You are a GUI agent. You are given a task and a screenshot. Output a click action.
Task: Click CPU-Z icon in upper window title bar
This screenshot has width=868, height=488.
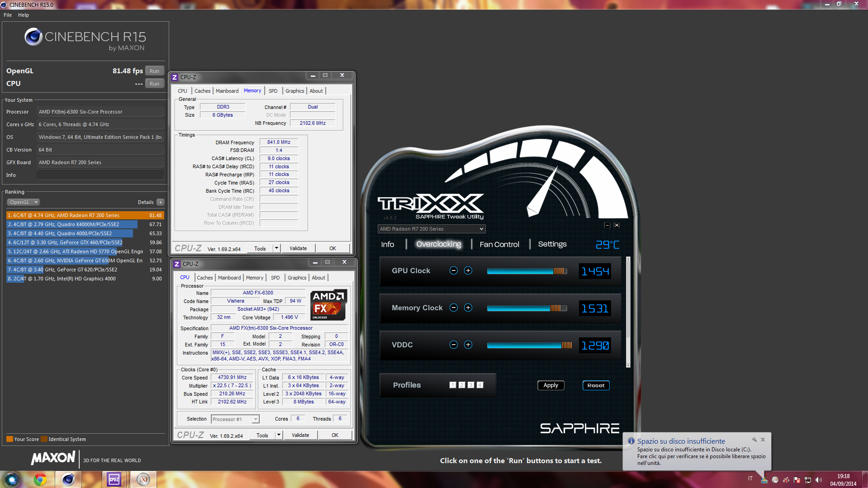click(x=175, y=77)
